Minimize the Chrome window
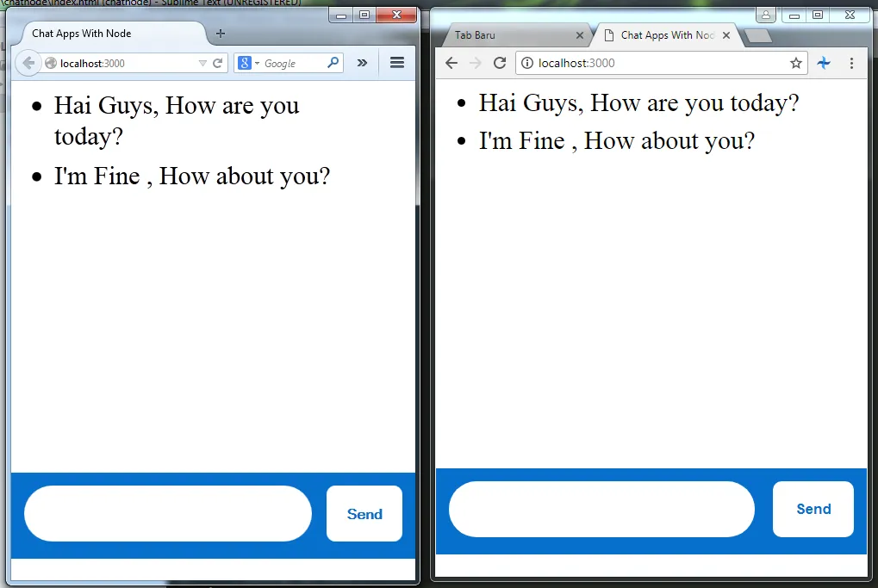The image size is (878, 588). pyautogui.click(x=794, y=15)
